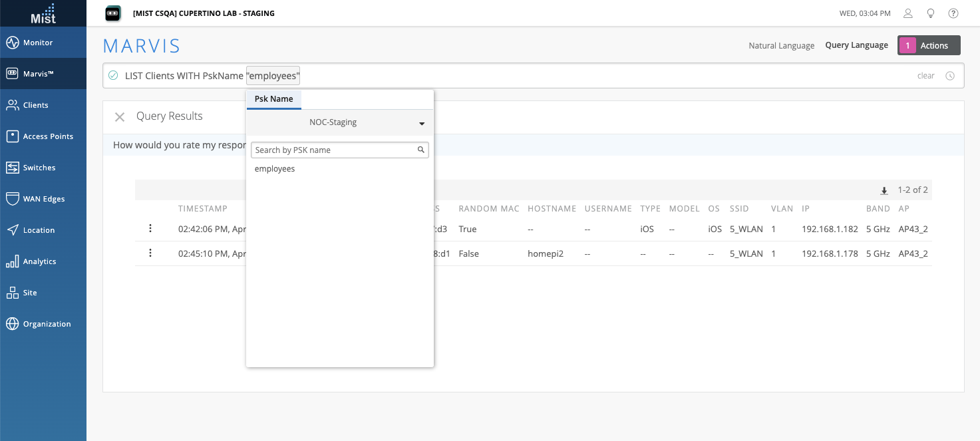This screenshot has width=980, height=441.
Task: Open row menu for 02:42:06 PM entry
Action: [x=150, y=229]
